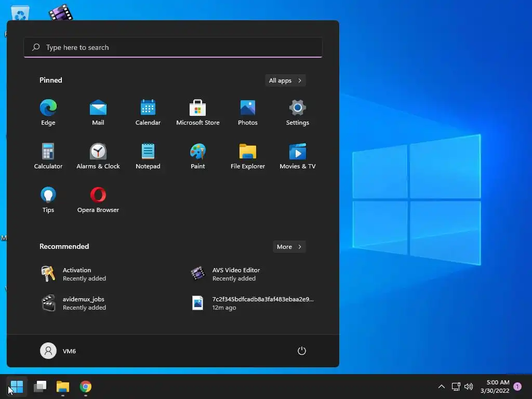Select the AVS Video Editor desktop shortcut
Image resolution: width=532 pixels, height=399 pixels.
coord(60,12)
